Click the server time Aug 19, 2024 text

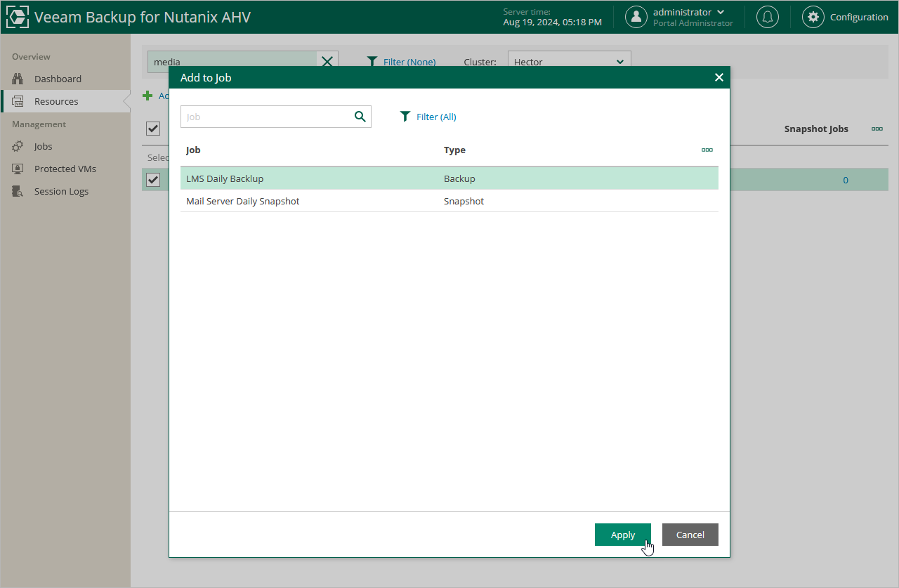pos(552,22)
